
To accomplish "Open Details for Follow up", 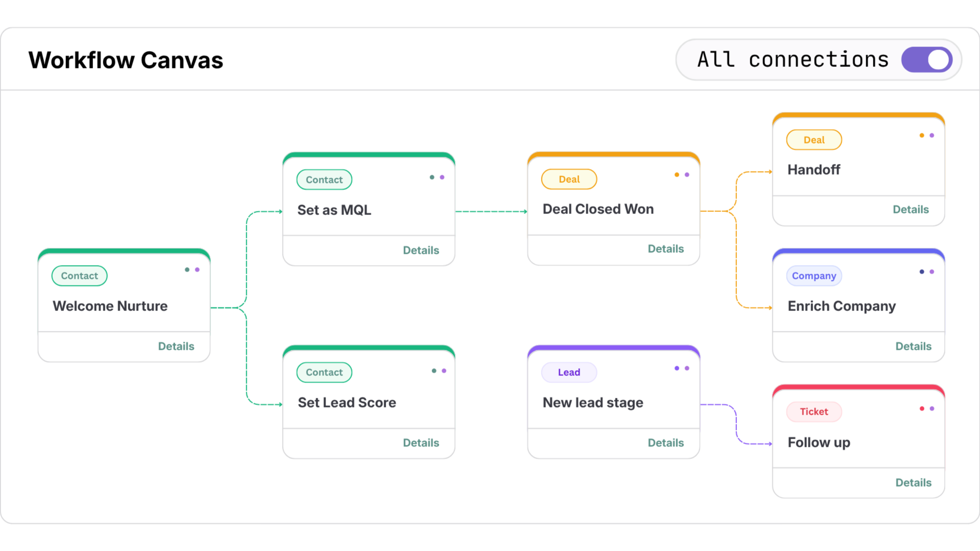I will click(913, 483).
